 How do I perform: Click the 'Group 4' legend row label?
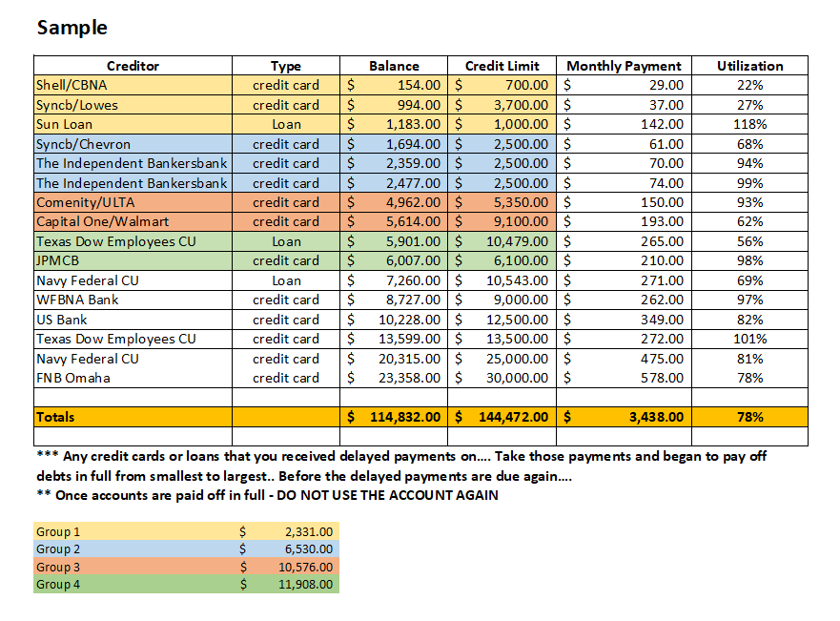58,584
